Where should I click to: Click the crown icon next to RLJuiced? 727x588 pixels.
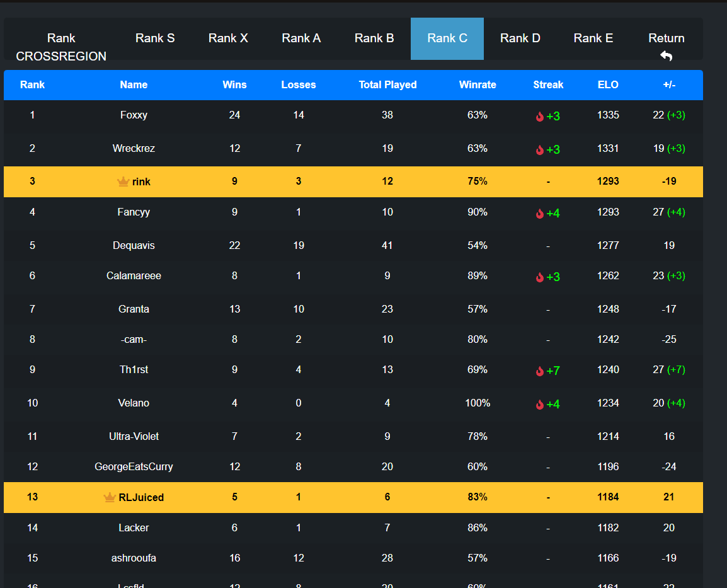click(x=110, y=497)
